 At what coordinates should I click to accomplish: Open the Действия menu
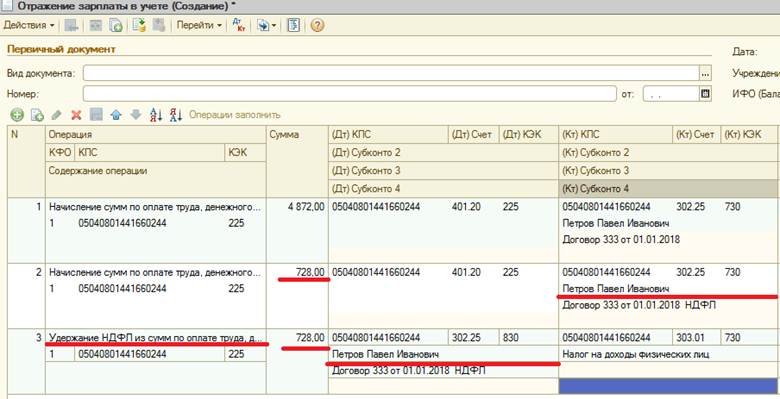28,25
